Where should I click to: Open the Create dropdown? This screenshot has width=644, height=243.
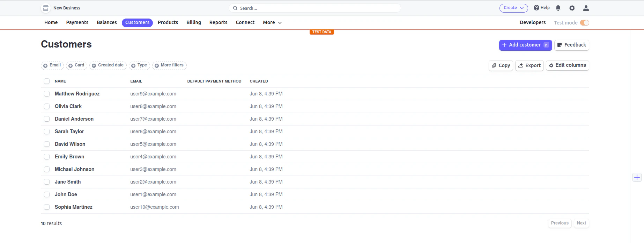[513, 8]
